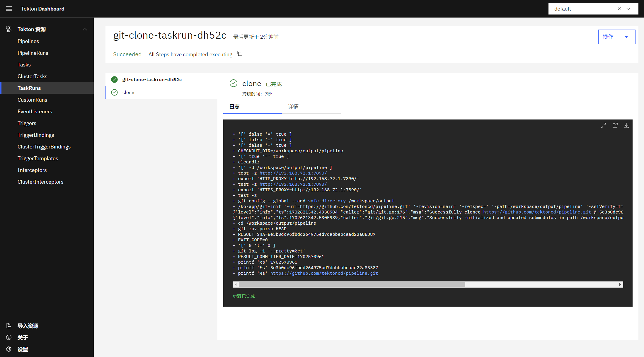Select the git-clone-taskrun-dh52c task in tree

coord(161,79)
